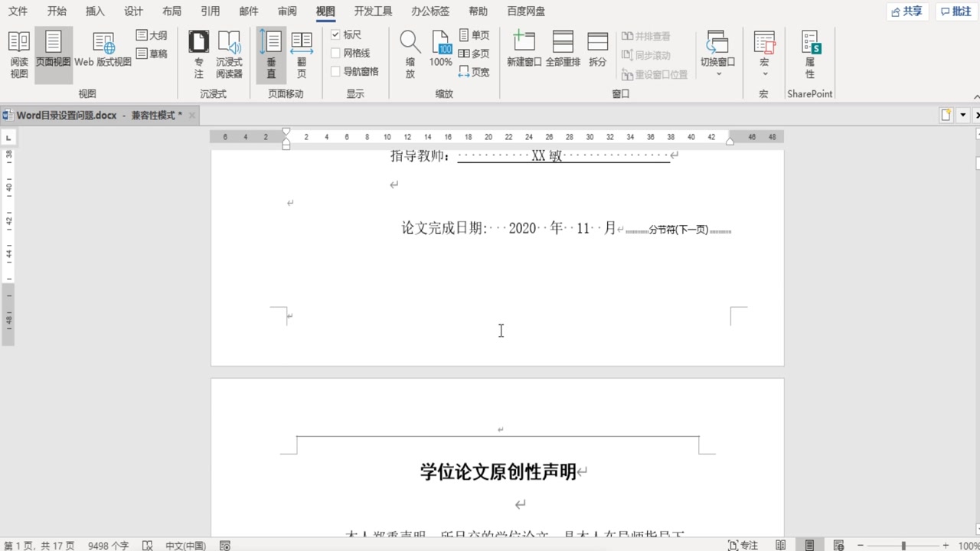Open the Home (开始) tab
The height and width of the screenshot is (551, 980).
[x=57, y=11]
